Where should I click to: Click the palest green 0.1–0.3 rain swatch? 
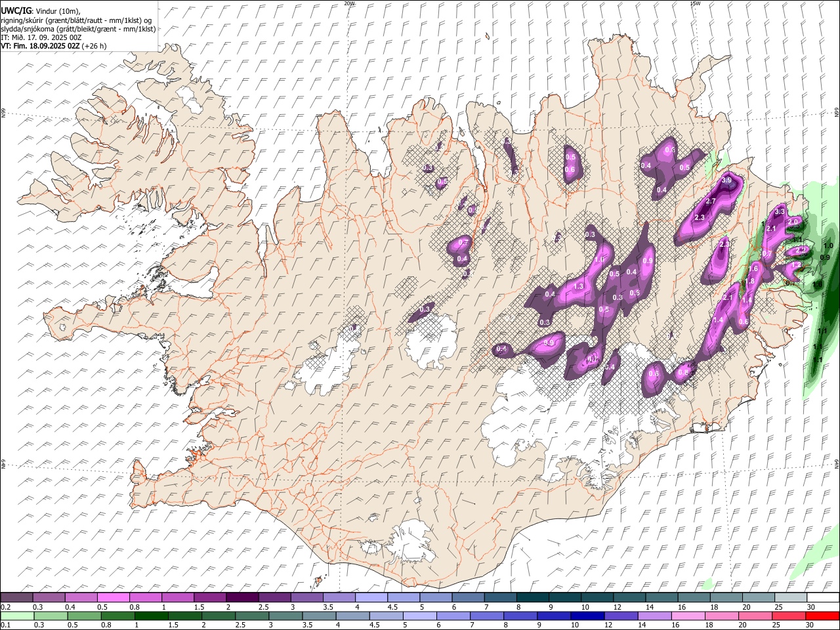17,616
